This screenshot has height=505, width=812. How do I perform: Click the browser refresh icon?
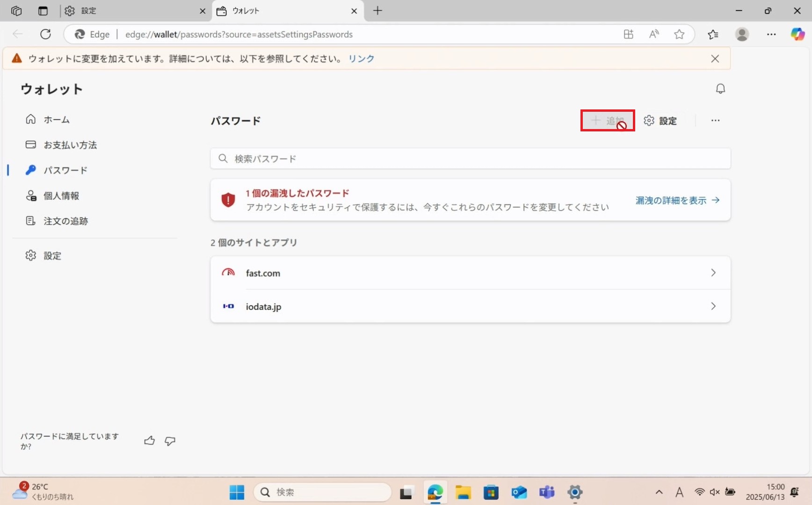[45, 34]
